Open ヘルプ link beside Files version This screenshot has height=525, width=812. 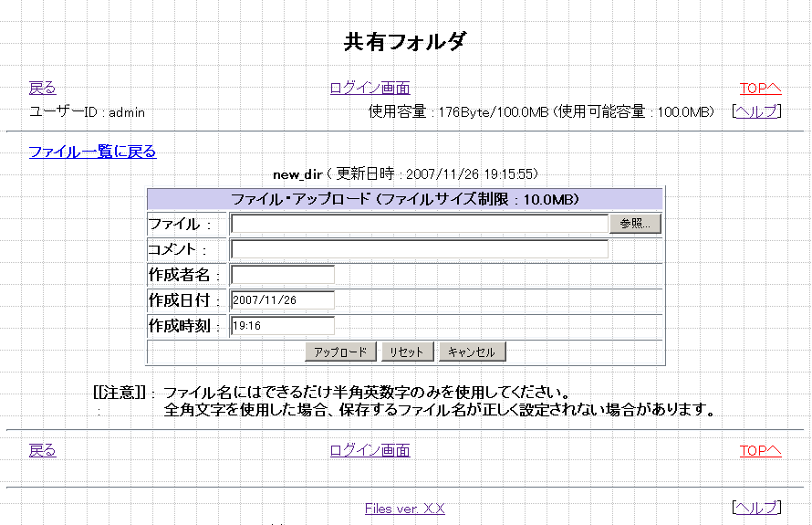756,508
